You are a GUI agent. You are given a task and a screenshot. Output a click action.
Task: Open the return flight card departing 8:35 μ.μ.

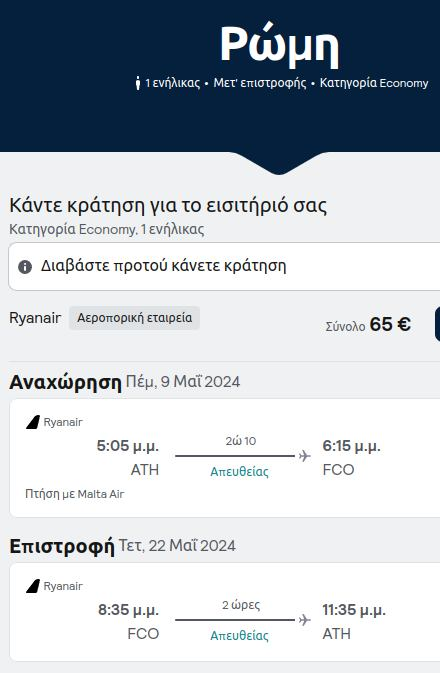pyautogui.click(x=225, y=612)
